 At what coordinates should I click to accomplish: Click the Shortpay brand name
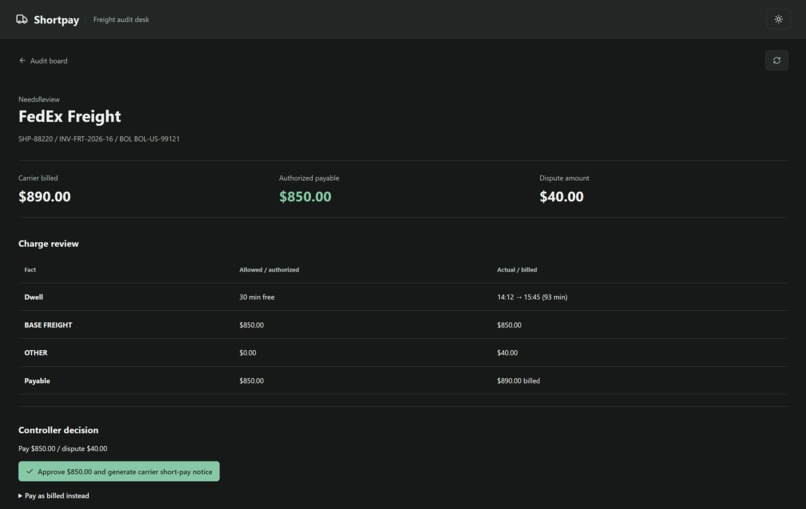(x=57, y=20)
